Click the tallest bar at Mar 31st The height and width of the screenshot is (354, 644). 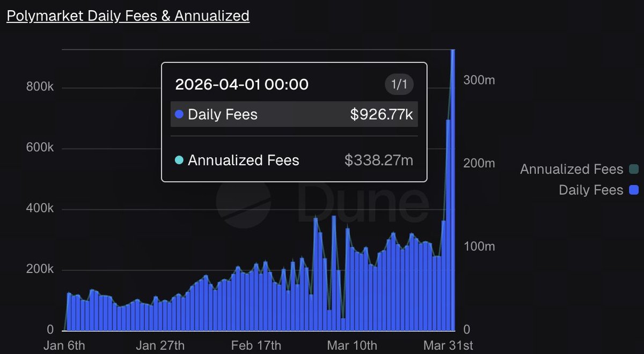point(453,190)
